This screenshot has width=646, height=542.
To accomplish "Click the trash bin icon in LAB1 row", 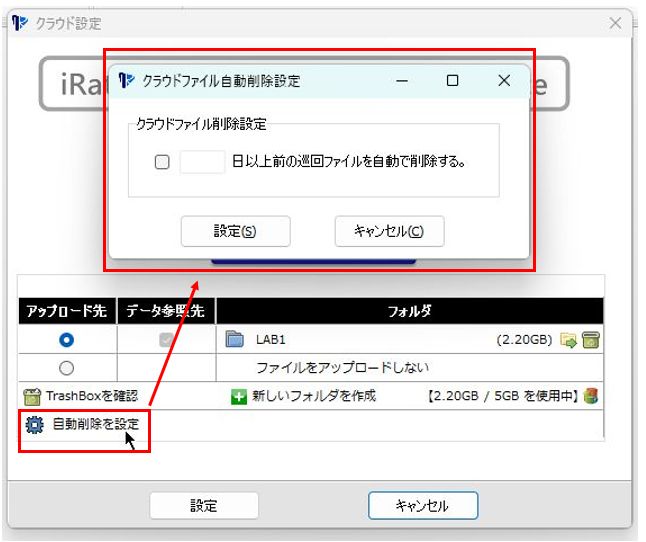I will (592, 340).
